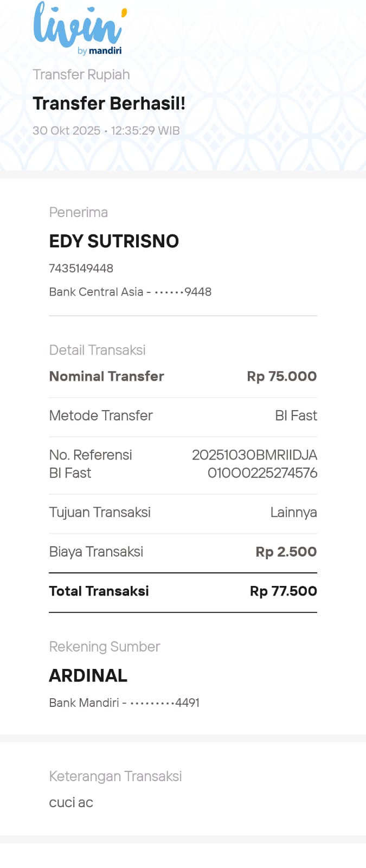Click account number 7435149448
The image size is (366, 868).
81,268
